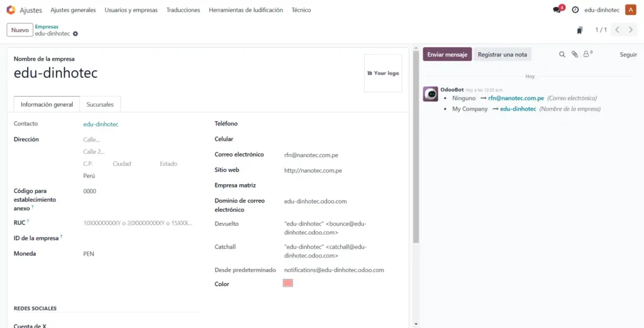The width and height of the screenshot is (644, 328).
Task: Open the conversations chat icon with badge
Action: [x=558, y=9]
